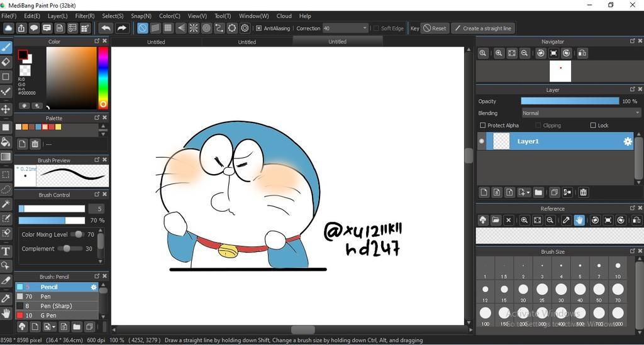
Task: Delete palette color with trash icon
Action: 35,144
